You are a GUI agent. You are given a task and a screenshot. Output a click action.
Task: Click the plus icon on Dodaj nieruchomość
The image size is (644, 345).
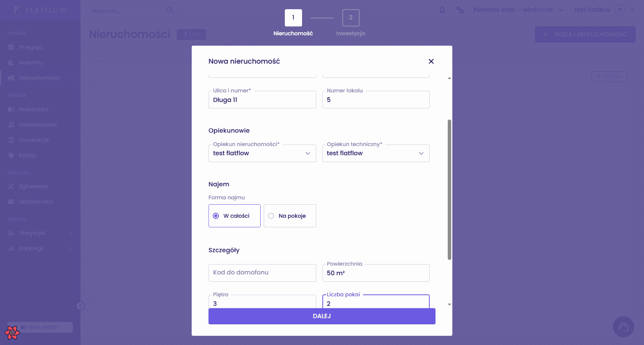coord(545,34)
